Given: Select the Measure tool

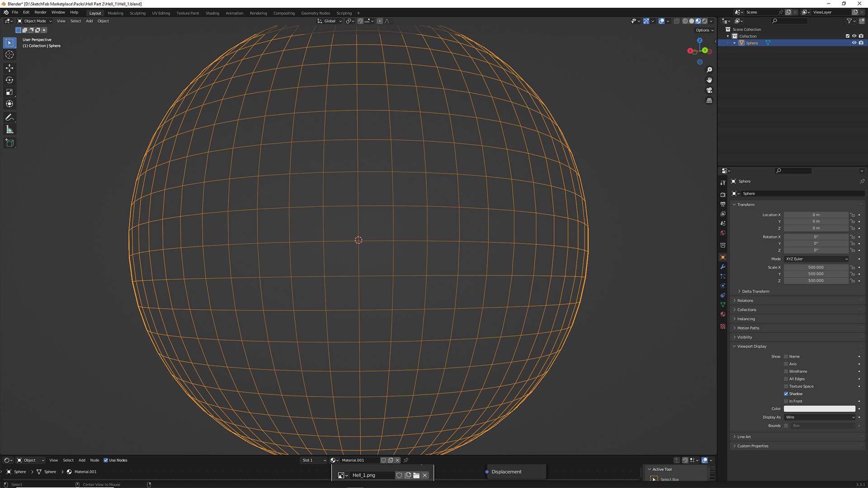Looking at the screenshot, I should pos(9,130).
